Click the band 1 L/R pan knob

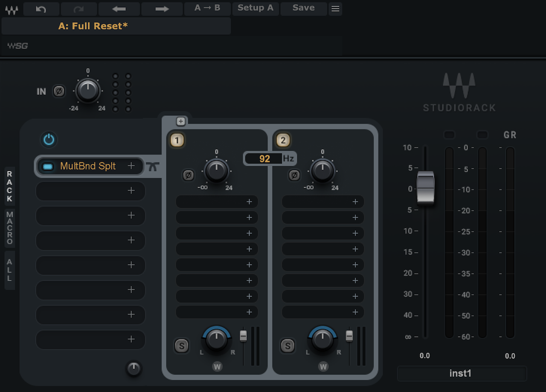click(217, 340)
